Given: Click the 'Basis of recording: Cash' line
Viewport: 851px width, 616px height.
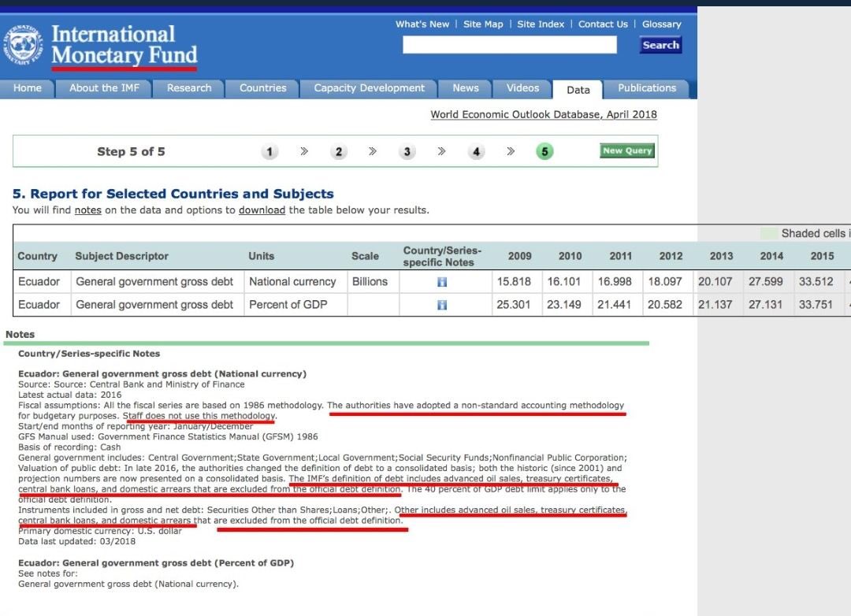Looking at the screenshot, I should pos(69,447).
